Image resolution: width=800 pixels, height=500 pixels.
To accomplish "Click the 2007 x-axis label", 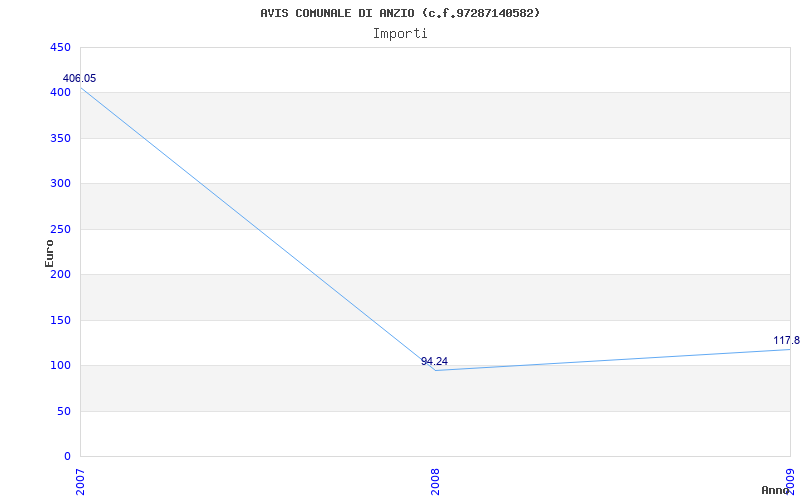I will click(x=80, y=483).
